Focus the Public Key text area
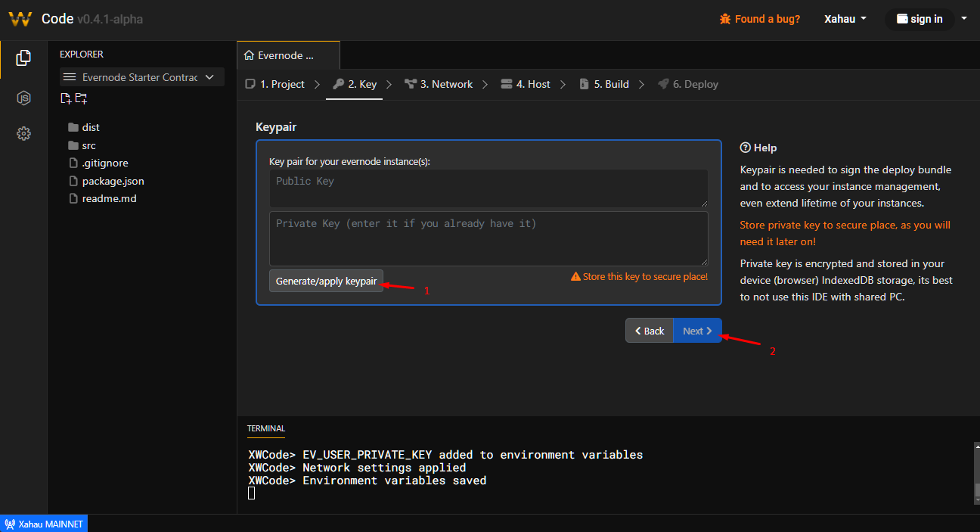The image size is (980, 532). tap(488, 188)
